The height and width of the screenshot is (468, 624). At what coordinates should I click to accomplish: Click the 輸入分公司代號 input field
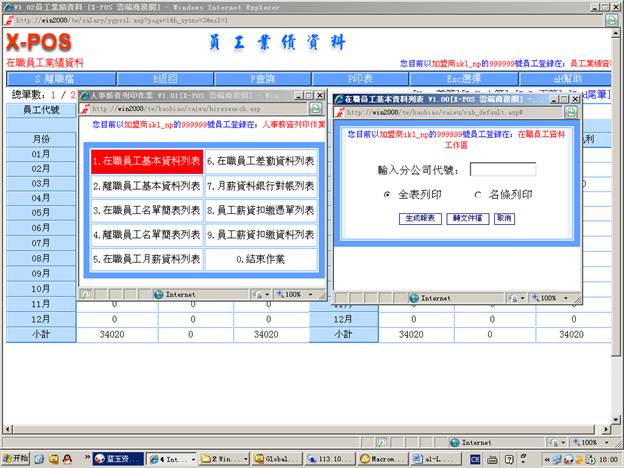click(x=502, y=169)
